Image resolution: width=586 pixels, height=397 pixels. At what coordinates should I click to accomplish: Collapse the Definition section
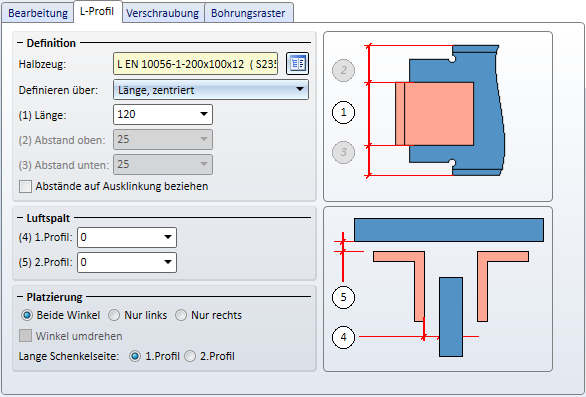point(20,43)
